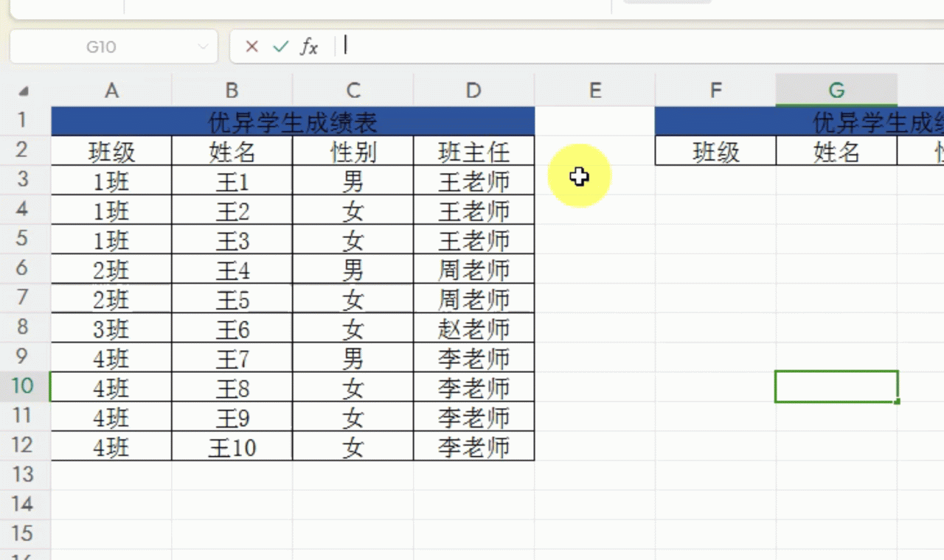Click the 班级 header in column A

click(111, 151)
